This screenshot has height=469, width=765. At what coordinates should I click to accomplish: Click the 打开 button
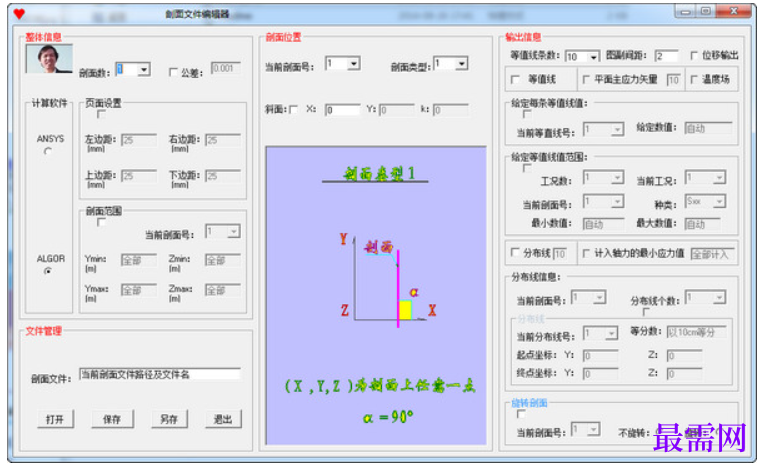pos(56,419)
